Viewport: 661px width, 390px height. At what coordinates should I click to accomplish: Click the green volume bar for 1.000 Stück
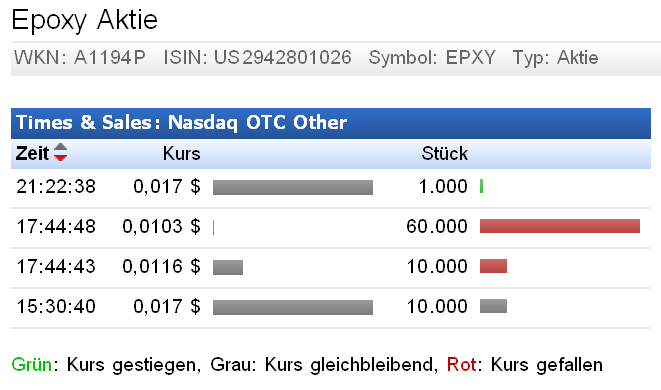(x=481, y=186)
